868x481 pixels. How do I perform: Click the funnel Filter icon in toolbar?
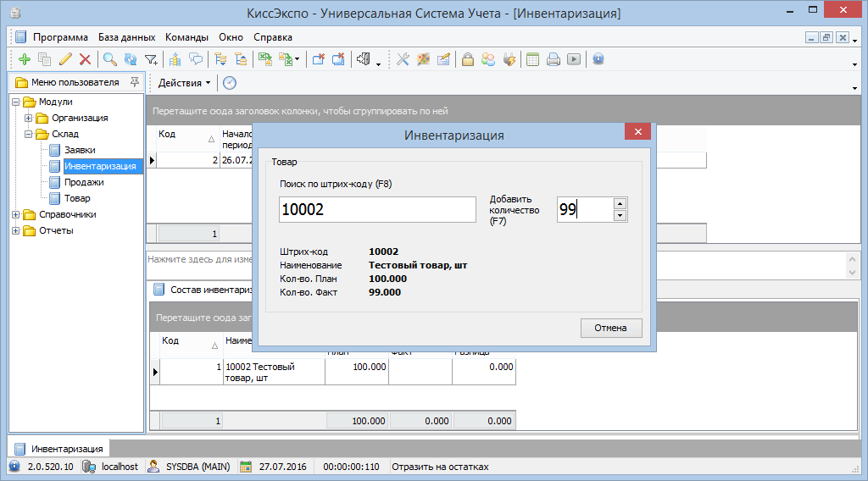151,59
